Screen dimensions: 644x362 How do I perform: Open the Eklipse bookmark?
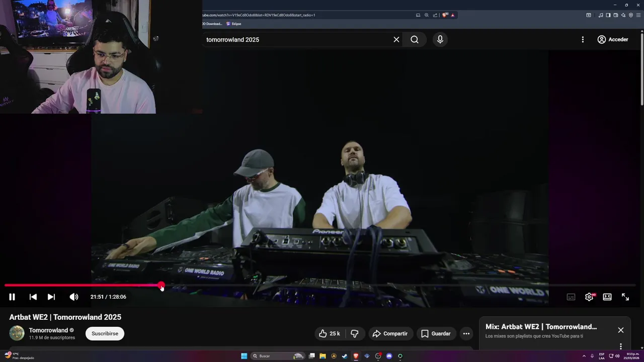234,24
